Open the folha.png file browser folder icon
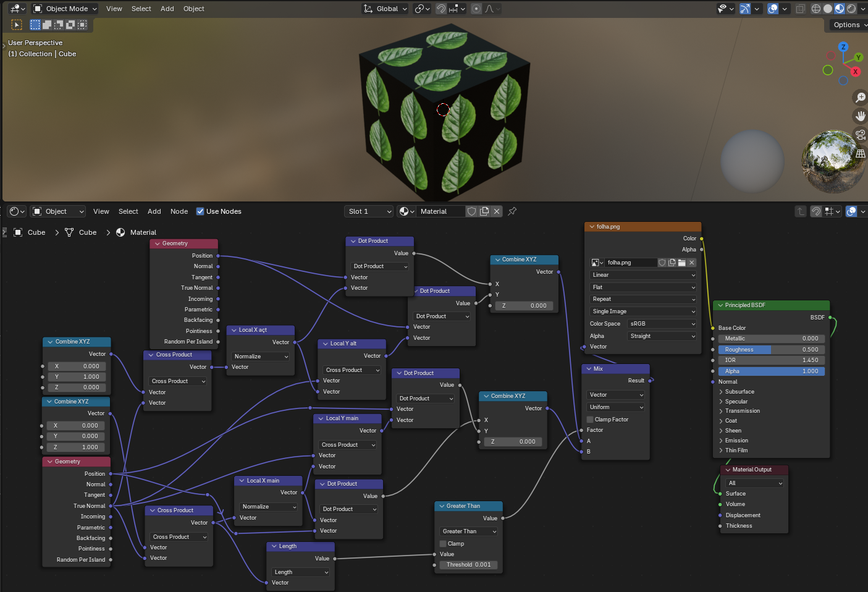This screenshot has height=592, width=868. (681, 263)
